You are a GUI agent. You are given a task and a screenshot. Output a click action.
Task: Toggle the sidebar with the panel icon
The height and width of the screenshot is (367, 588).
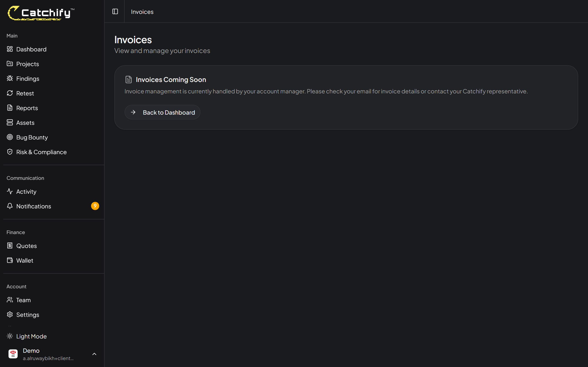click(115, 11)
